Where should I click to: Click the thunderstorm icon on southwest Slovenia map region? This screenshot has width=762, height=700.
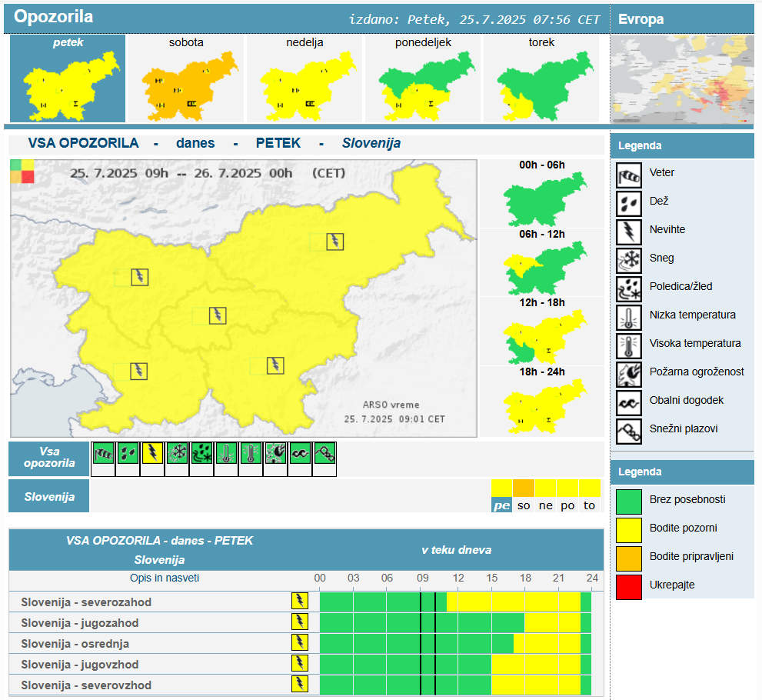click(139, 372)
